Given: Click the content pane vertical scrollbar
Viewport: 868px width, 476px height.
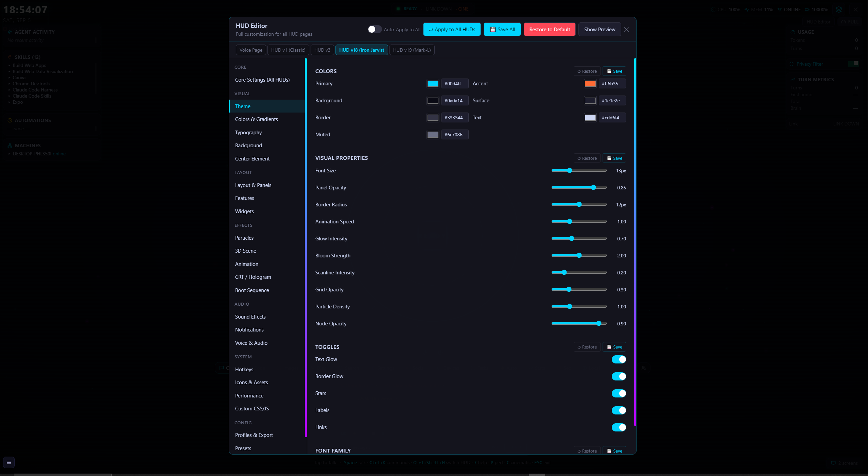Looking at the screenshot, I should point(635,242).
